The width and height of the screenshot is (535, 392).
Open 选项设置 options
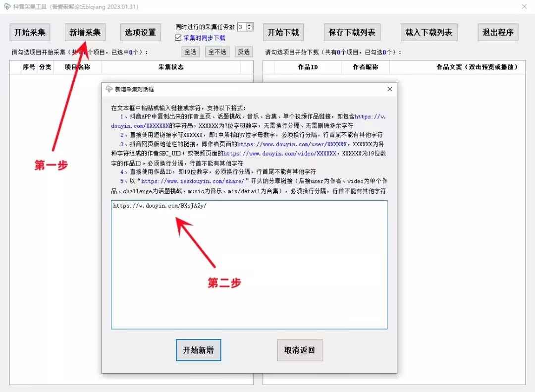pyautogui.click(x=140, y=32)
